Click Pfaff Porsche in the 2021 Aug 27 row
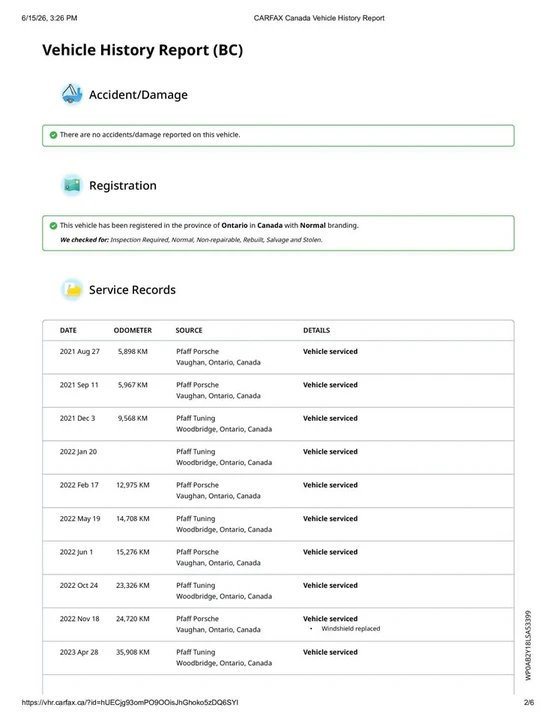This screenshot has height=720, width=556. 197,351
